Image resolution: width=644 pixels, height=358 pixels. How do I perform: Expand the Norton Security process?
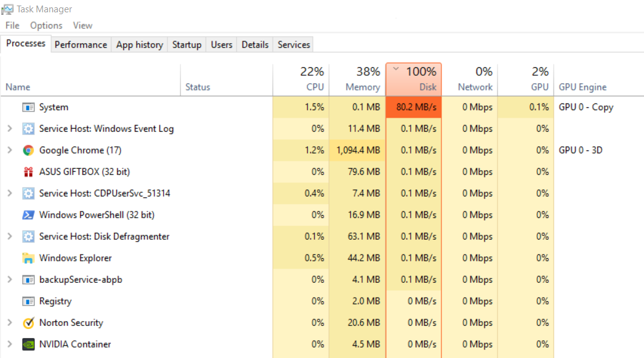pyautogui.click(x=10, y=323)
